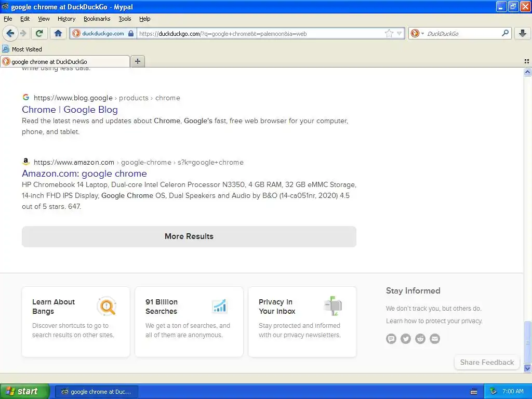Open the Chrome | Google Blog result

coord(70,110)
